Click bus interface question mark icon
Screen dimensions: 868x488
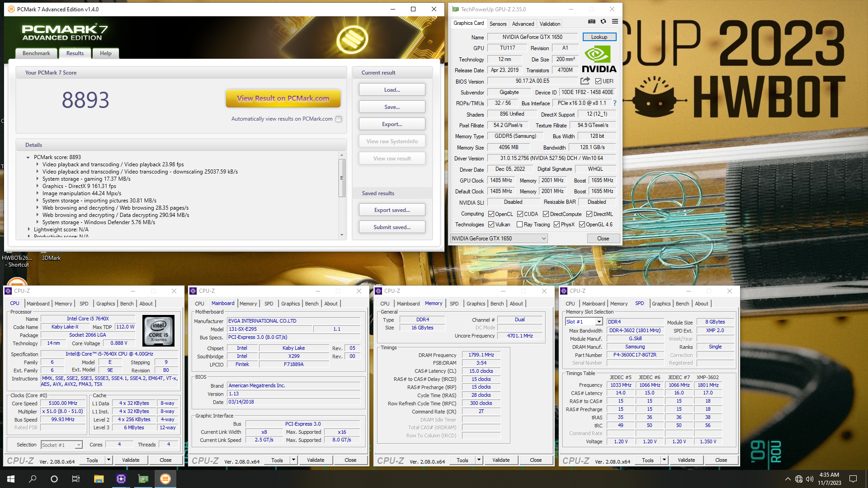[x=614, y=103]
